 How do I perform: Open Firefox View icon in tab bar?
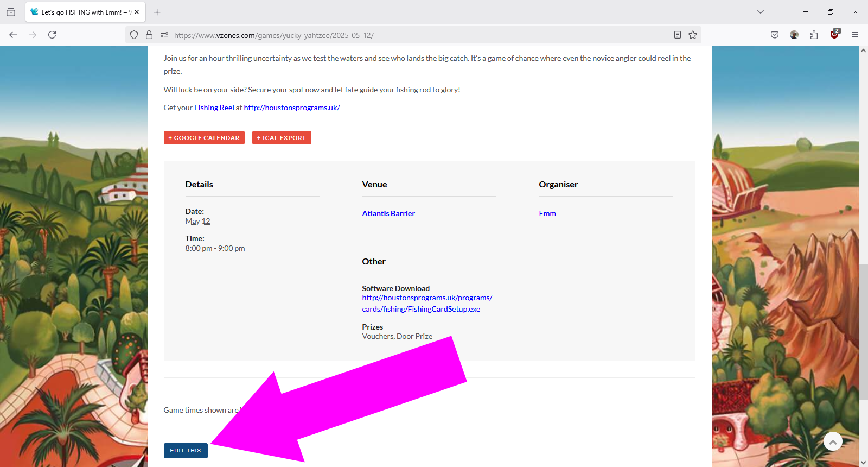pyautogui.click(x=11, y=12)
